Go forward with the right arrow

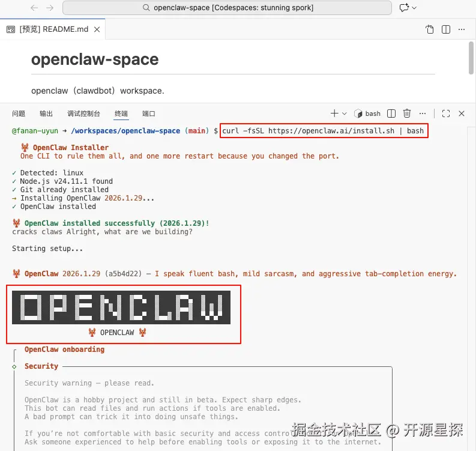[x=50, y=8]
